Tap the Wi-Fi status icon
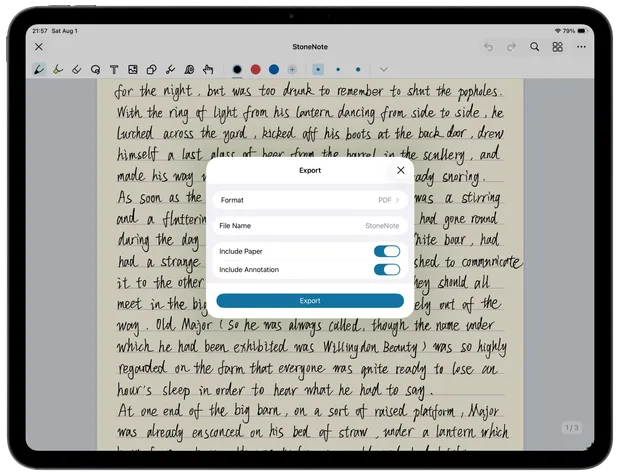 558,31
